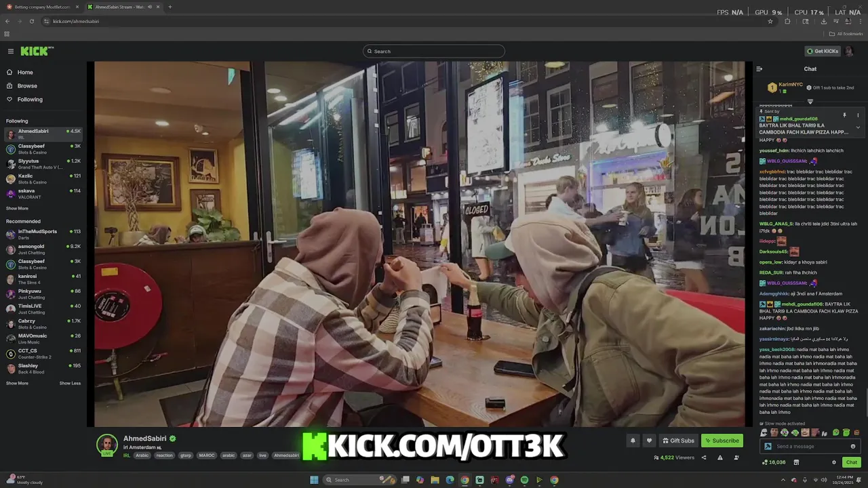The image size is (868, 488).
Task: Toggle stream notifications bell
Action: (633, 441)
